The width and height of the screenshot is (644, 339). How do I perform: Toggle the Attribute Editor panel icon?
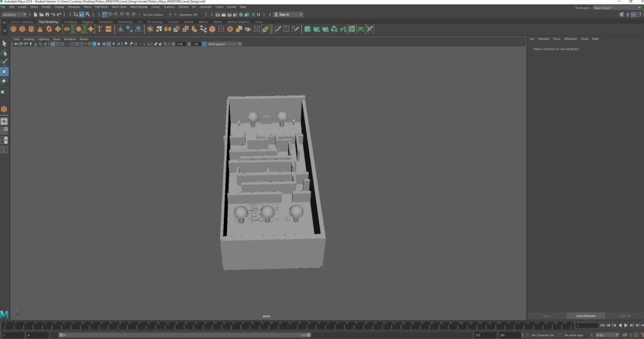pos(633,14)
